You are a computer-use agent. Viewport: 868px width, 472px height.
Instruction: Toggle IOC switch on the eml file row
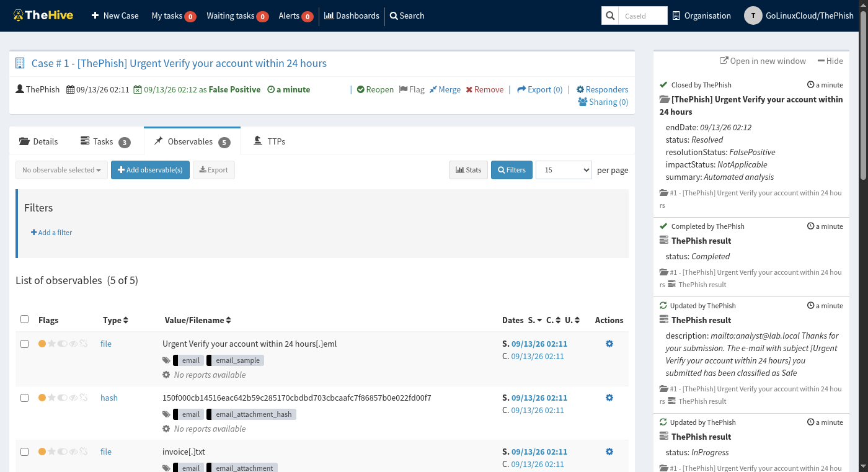[63, 344]
